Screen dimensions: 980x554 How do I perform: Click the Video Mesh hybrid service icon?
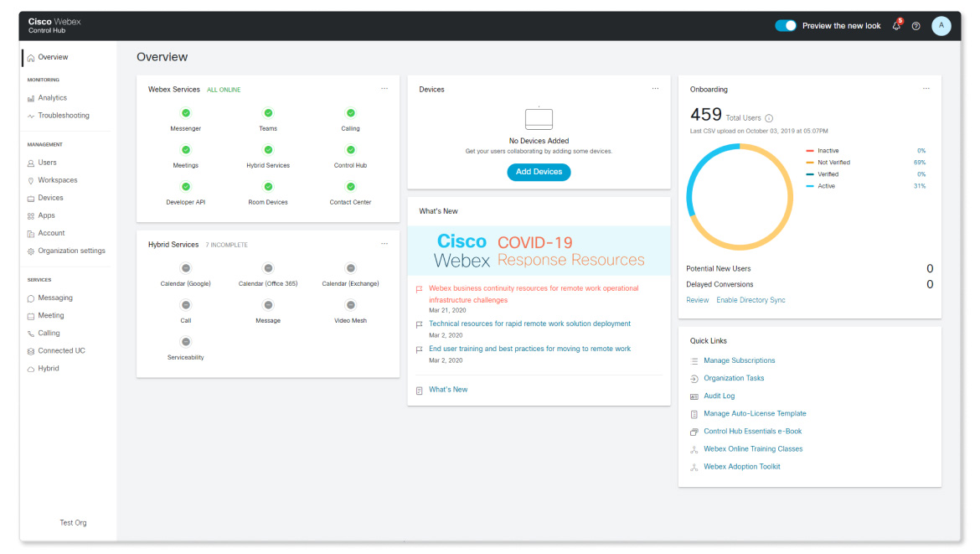pos(350,305)
